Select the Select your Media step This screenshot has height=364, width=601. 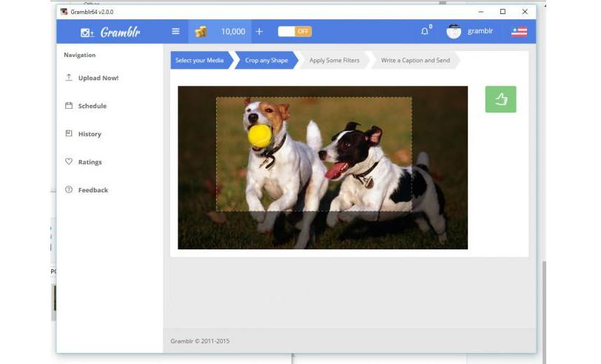click(201, 60)
